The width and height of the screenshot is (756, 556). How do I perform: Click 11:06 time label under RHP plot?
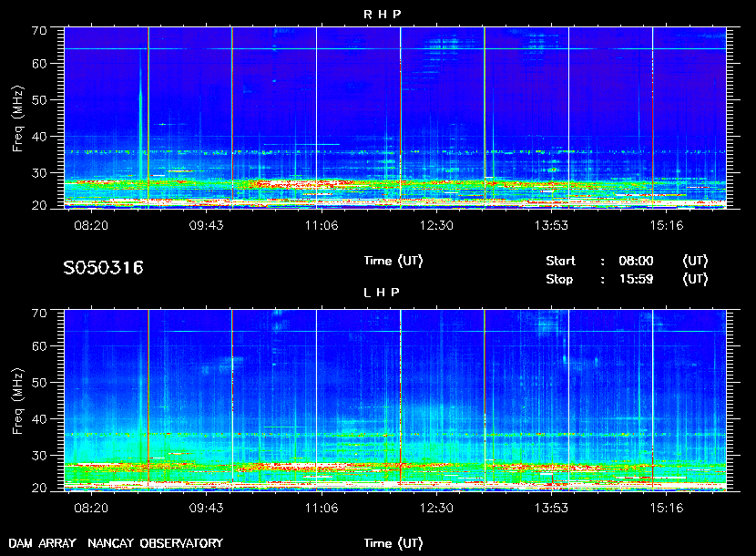coord(322,225)
